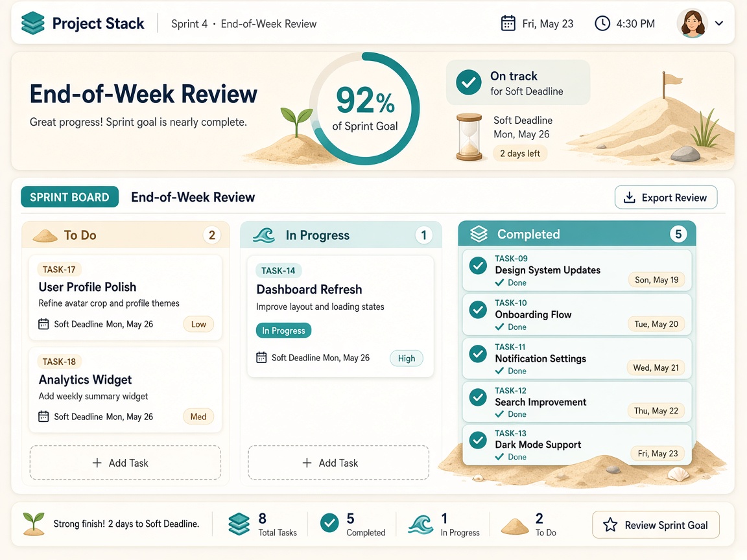Click the footer Completed checkmark icon

pyautogui.click(x=329, y=523)
